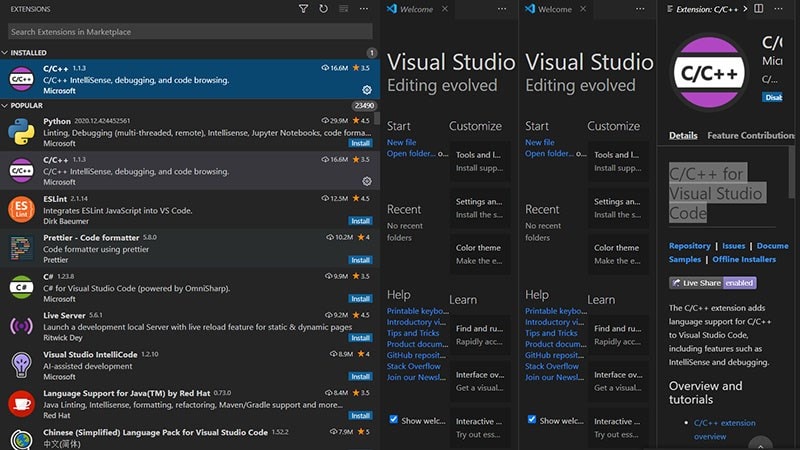
Task: Open more actions in Extension C/C++ editor group
Action: (779, 9)
